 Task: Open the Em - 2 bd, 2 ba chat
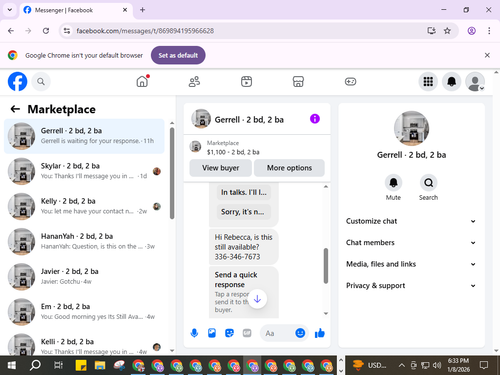[x=84, y=312]
